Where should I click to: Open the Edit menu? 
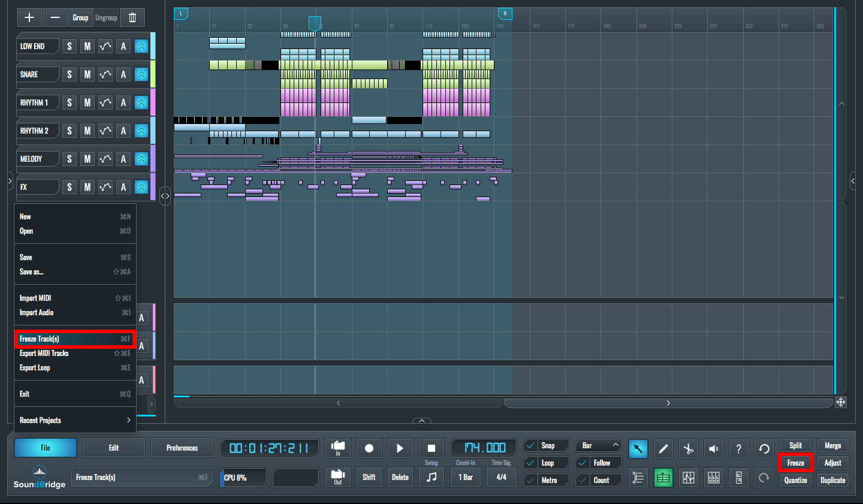click(114, 448)
